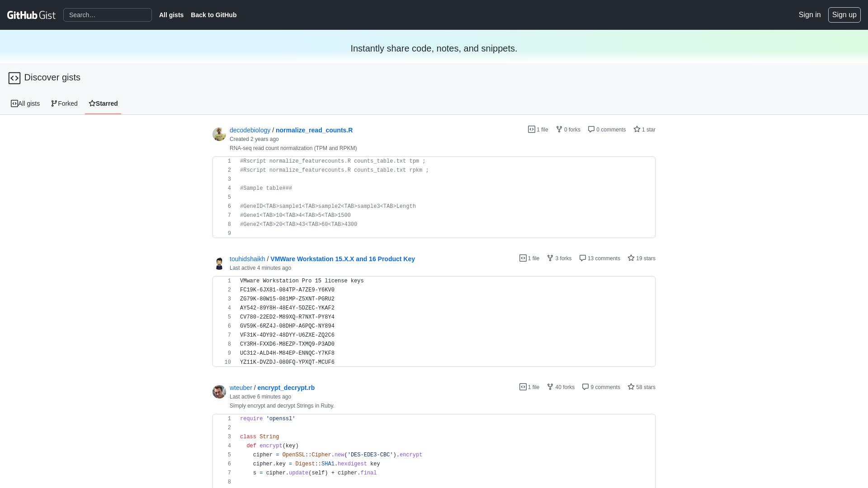This screenshot has height=488, width=868.
Task: Open touhidshaikh profile link
Action: (247, 259)
